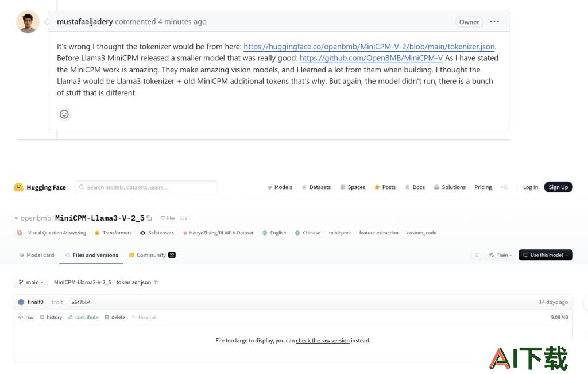
Task: Open commit hash a647bb4
Action: click(x=81, y=302)
